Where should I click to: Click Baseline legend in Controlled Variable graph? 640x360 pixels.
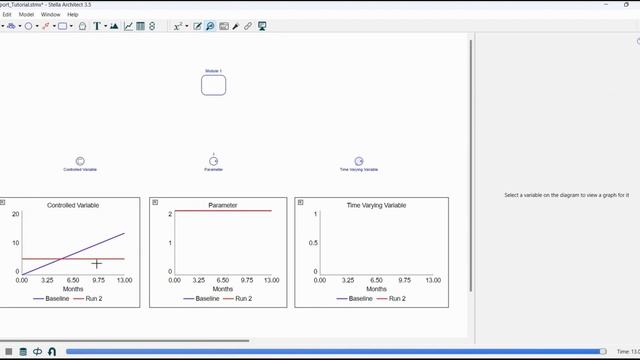coord(51,299)
